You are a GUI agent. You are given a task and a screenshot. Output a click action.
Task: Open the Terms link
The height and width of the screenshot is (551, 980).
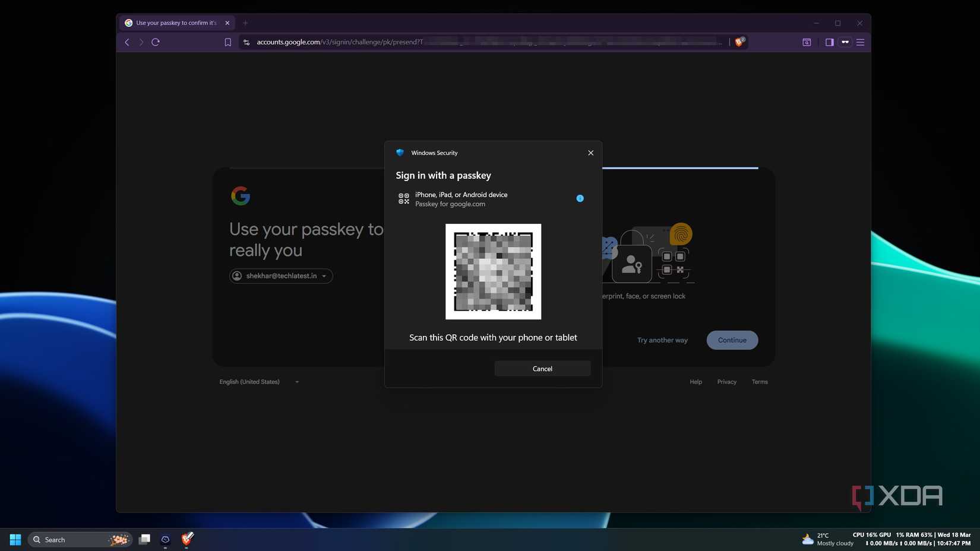(760, 382)
